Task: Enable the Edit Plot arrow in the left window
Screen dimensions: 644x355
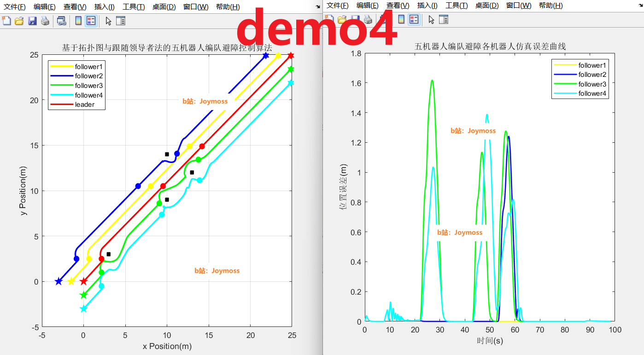Action: pos(108,21)
